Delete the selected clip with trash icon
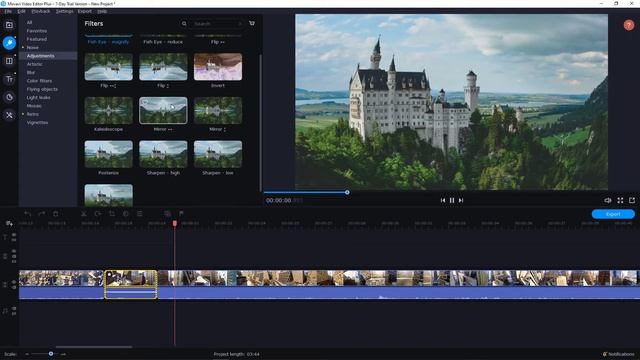The image size is (640, 360). click(56, 213)
